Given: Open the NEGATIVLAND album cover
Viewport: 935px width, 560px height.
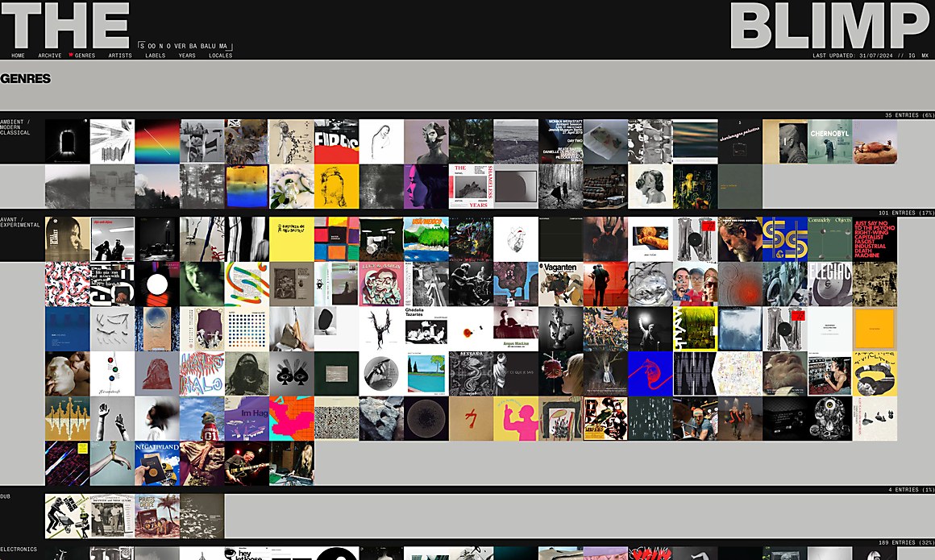Looking at the screenshot, I should click(x=157, y=463).
